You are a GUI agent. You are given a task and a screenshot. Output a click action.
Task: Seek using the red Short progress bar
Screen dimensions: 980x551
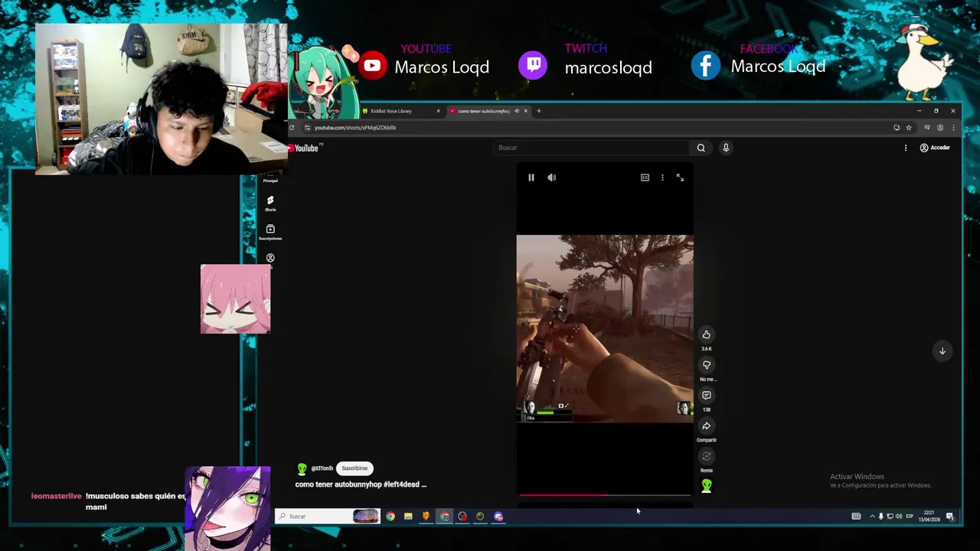click(x=605, y=495)
